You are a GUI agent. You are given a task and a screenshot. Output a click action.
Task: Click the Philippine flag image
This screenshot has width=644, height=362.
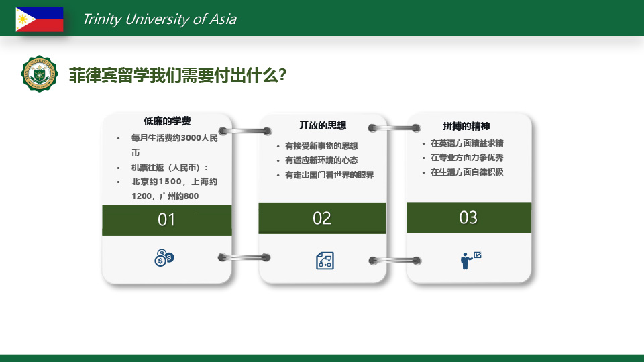click(x=40, y=19)
